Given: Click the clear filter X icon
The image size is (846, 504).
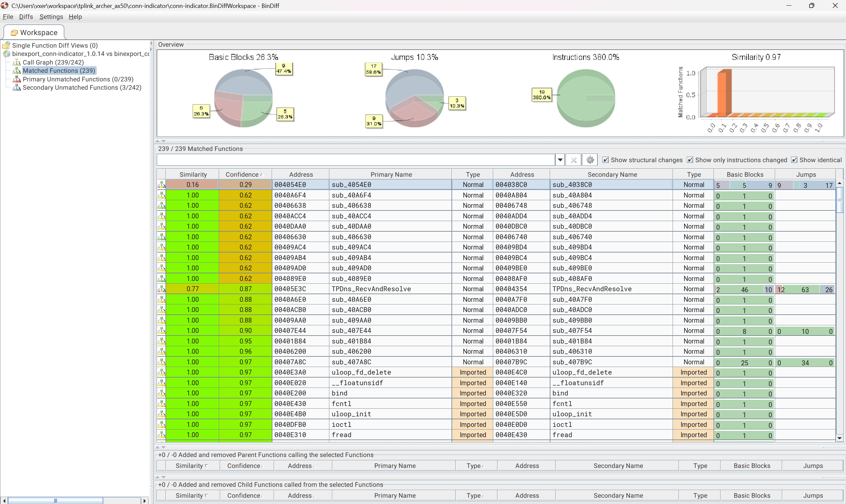Looking at the screenshot, I should pos(574,160).
